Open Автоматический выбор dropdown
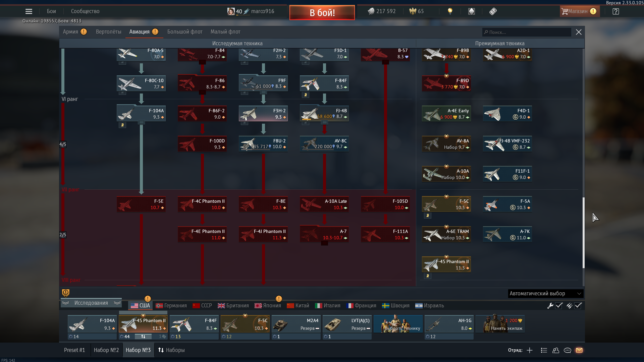Image resolution: width=644 pixels, height=362 pixels. pyautogui.click(x=546, y=294)
